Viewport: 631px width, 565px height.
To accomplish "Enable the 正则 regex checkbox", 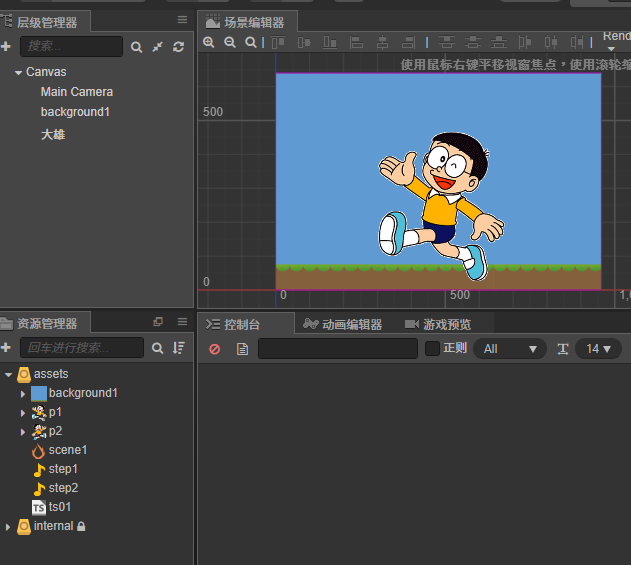I will point(432,348).
